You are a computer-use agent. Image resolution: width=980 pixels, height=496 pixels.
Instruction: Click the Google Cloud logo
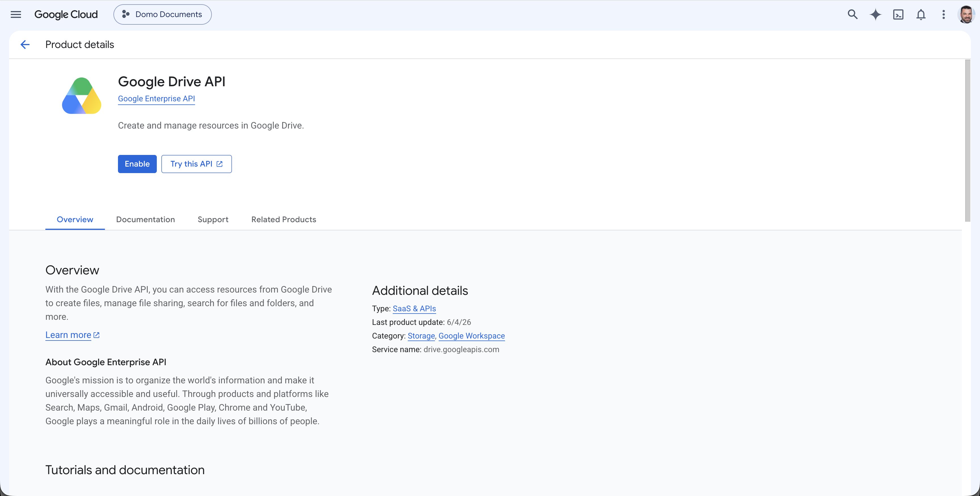66,14
